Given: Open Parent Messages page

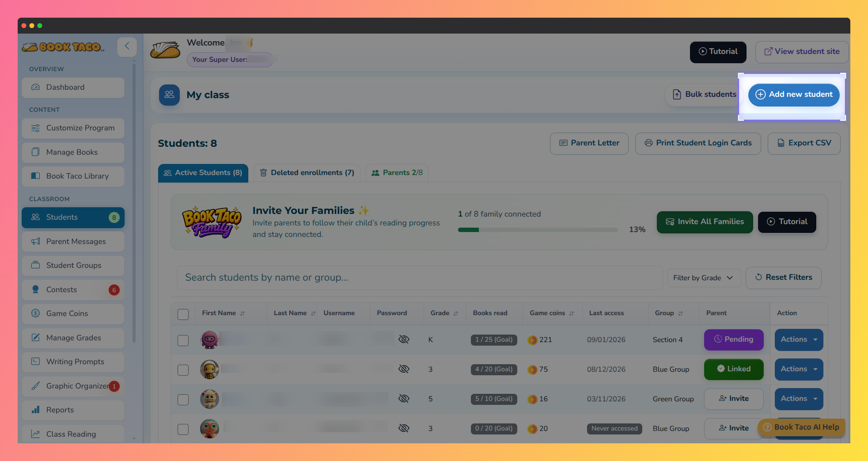Looking at the screenshot, I should [73, 242].
